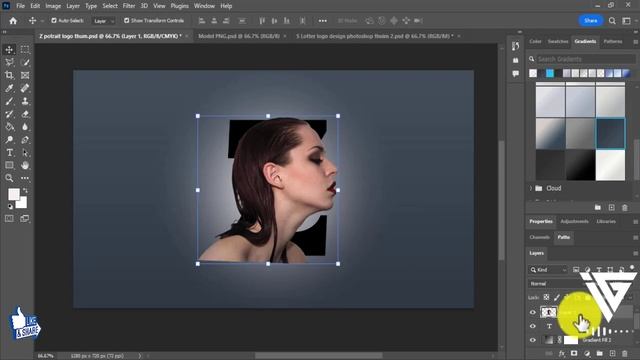Toggle lock image pixels brush icon
The width and height of the screenshot is (640, 360).
pyautogui.click(x=557, y=298)
